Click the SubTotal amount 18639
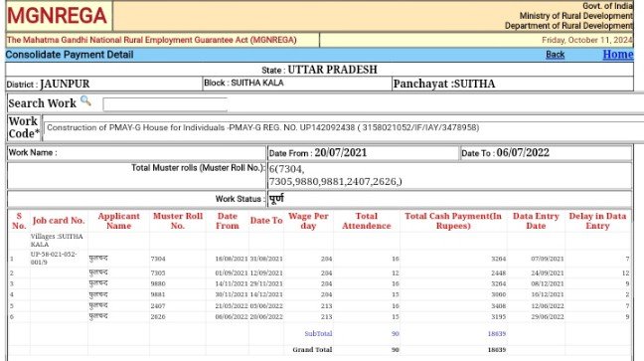 (497, 334)
